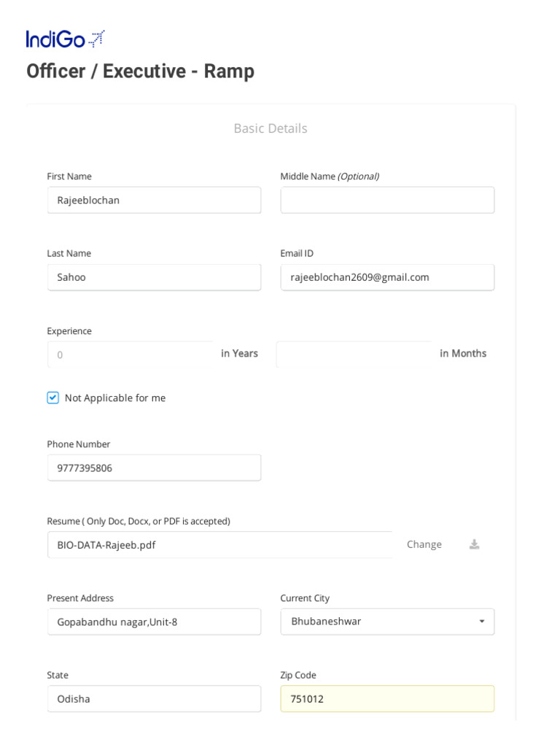560x747 pixels.
Task: Click the Present Address input field
Action: (154, 622)
